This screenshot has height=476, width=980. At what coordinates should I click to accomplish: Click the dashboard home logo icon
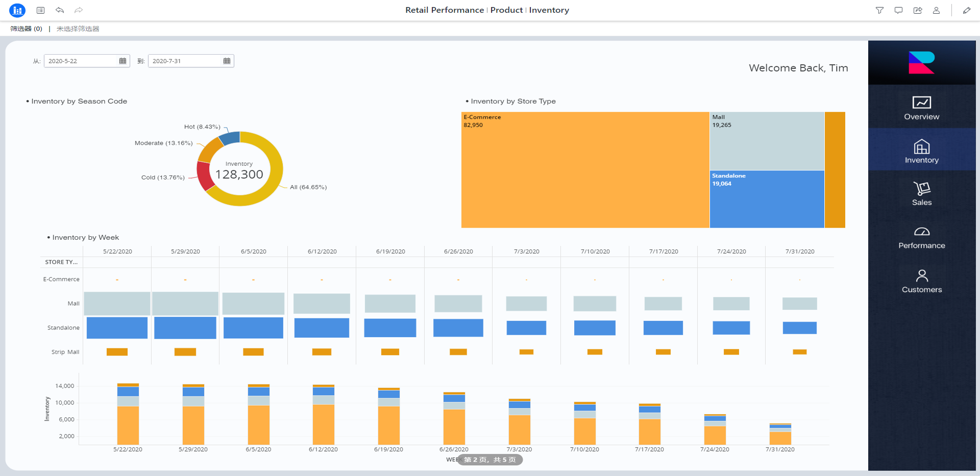coord(17,10)
